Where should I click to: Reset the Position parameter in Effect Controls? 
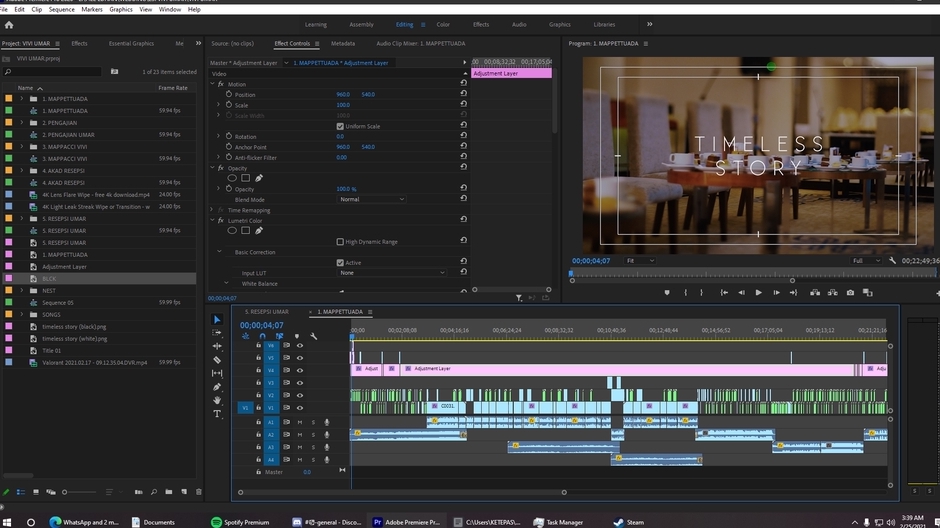tap(463, 95)
